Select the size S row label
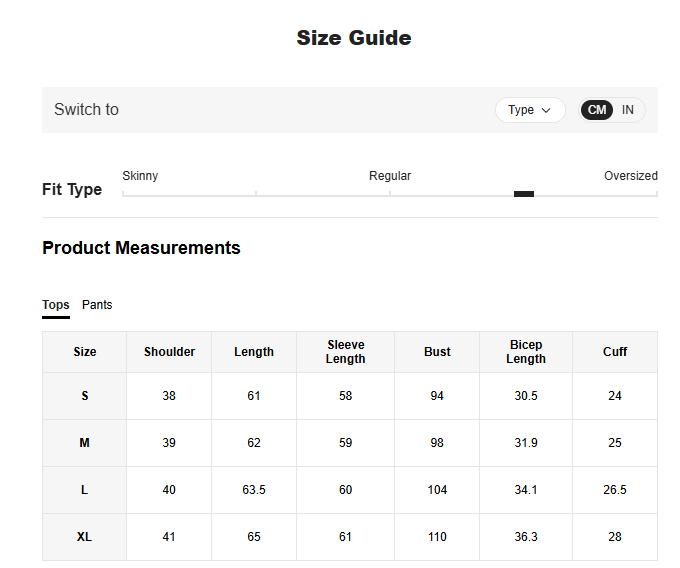680x568 pixels. click(85, 396)
